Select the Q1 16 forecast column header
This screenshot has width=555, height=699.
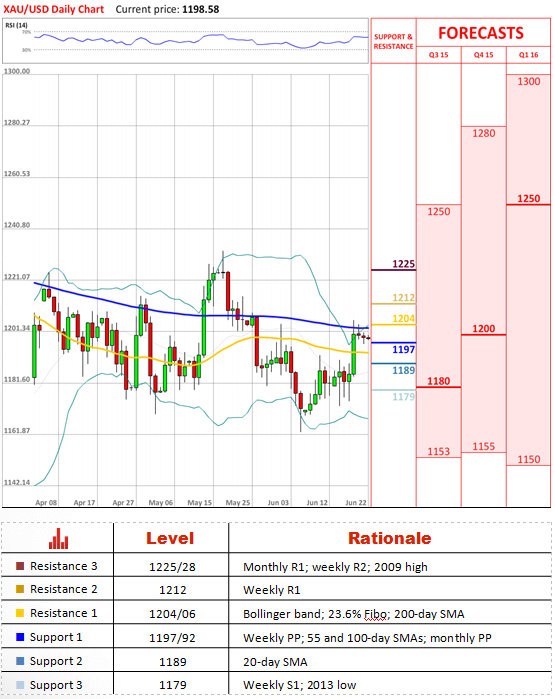529,55
